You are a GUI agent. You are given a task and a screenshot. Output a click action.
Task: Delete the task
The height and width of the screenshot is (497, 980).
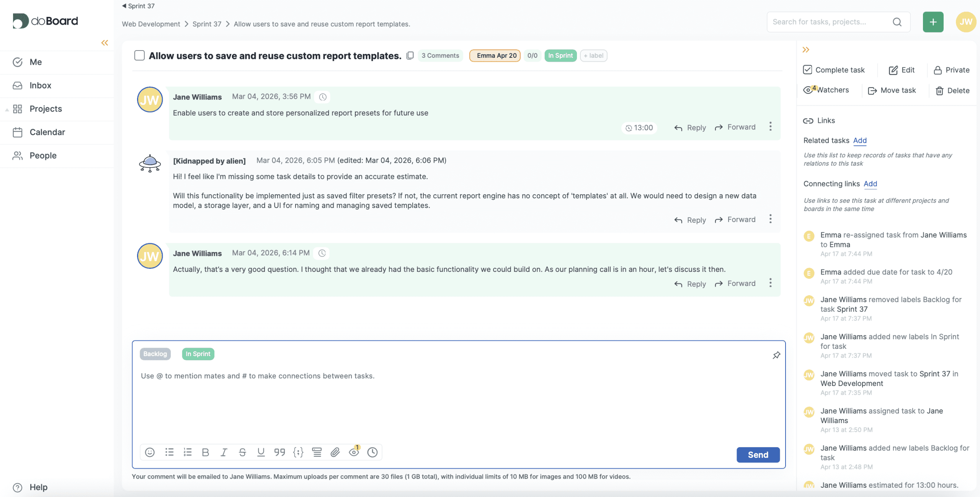tap(952, 90)
